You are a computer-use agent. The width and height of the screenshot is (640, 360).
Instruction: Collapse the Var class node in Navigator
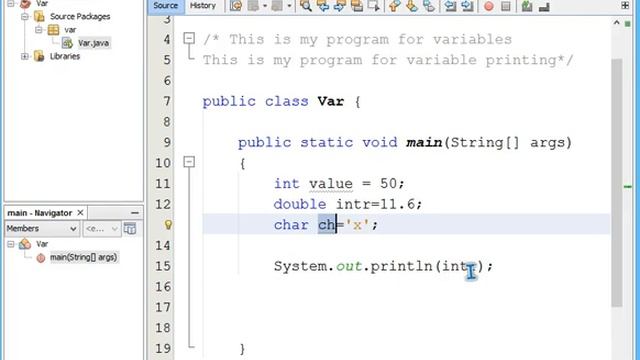[11, 244]
